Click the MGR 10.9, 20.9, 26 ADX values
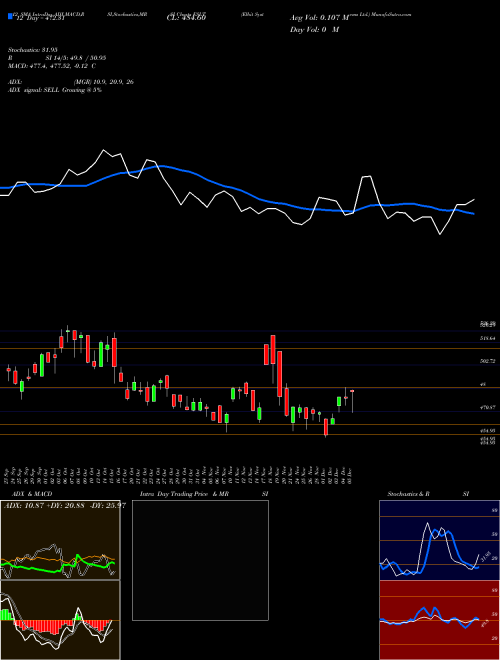 [x=103, y=82]
